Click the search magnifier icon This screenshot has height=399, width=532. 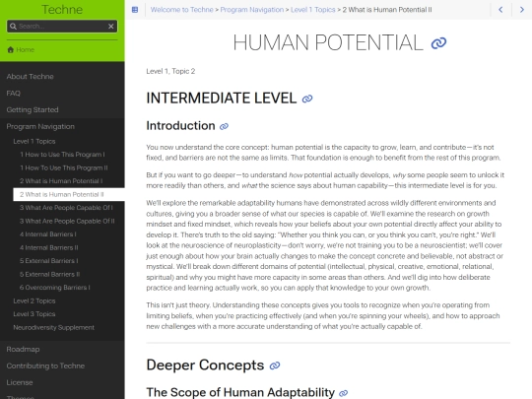pos(13,27)
